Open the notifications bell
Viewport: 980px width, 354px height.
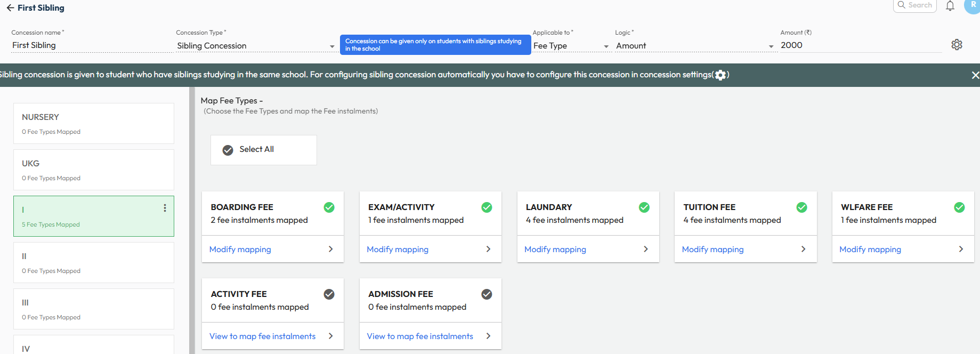[950, 6]
